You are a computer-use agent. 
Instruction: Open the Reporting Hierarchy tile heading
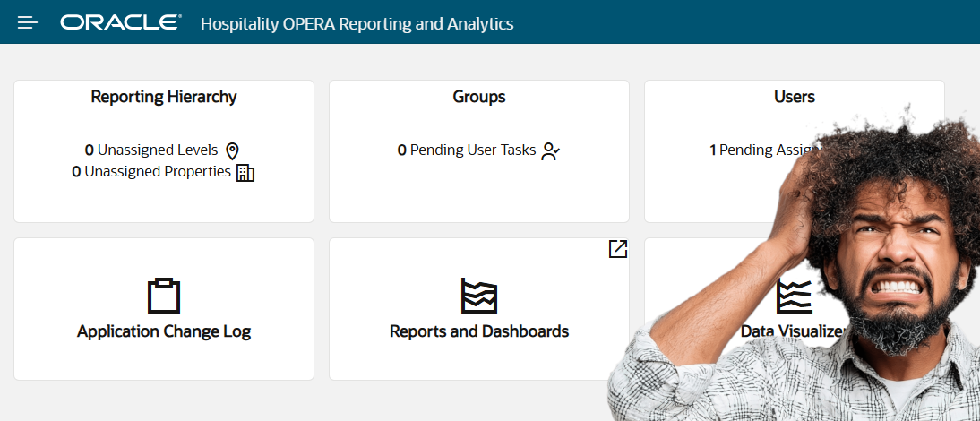tap(164, 97)
